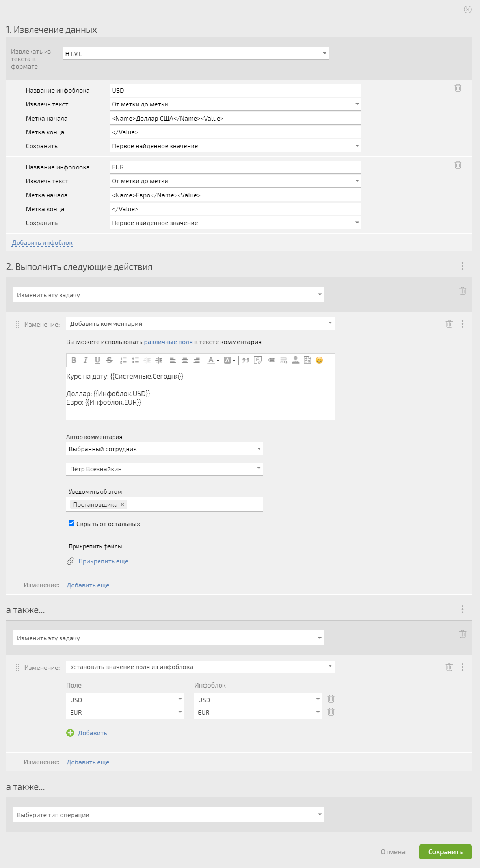Insert numbered list in comment editor
480x868 pixels.
[123, 360]
